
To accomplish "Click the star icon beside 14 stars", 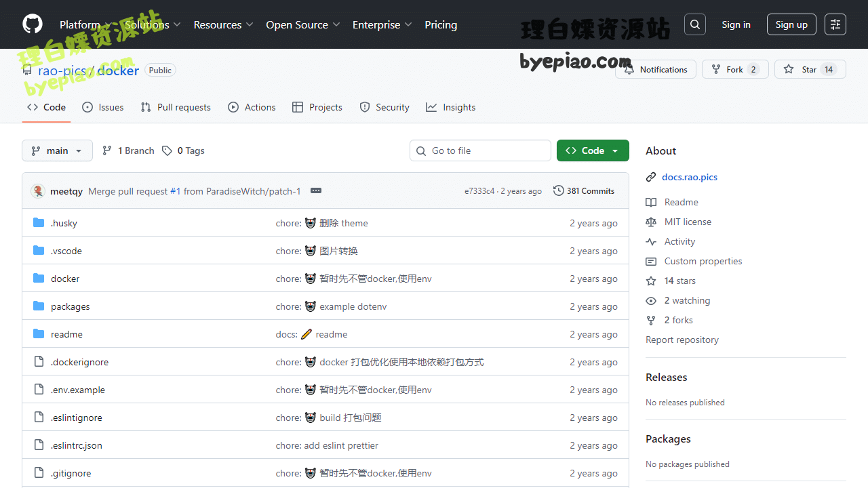I will click(651, 281).
